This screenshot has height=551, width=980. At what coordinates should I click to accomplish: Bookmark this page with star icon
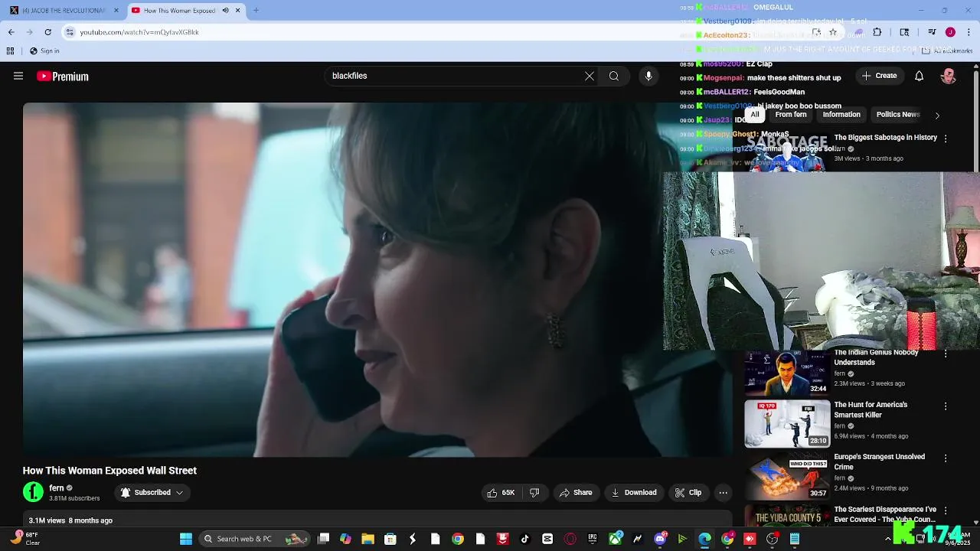pyautogui.click(x=833, y=32)
